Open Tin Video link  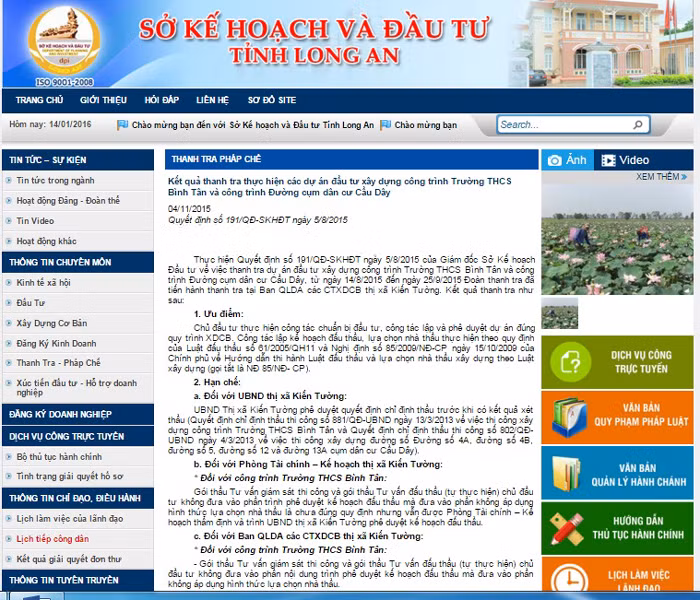tap(35, 221)
